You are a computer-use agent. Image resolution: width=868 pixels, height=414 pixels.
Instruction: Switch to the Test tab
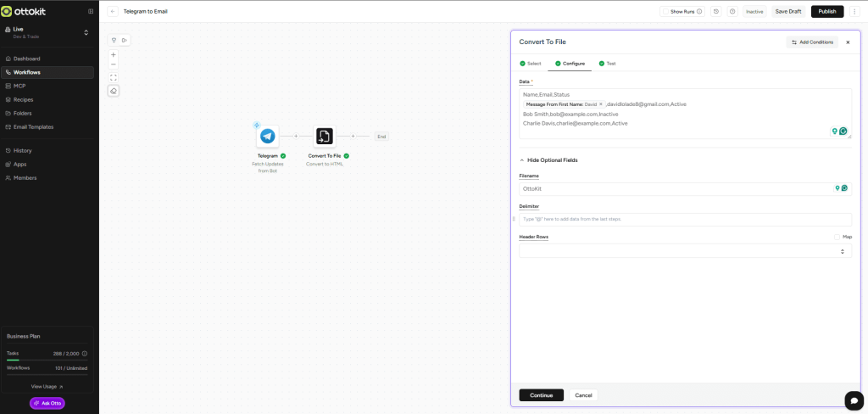tap(607, 64)
